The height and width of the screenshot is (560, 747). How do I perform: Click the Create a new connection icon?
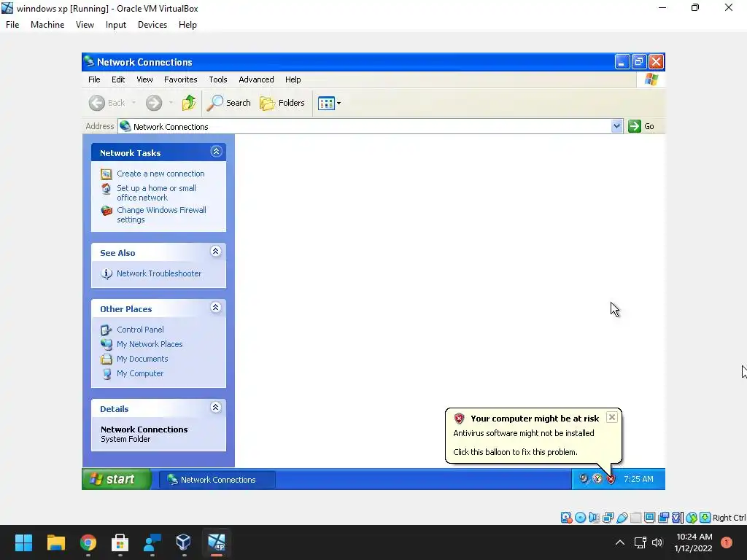[107, 174]
